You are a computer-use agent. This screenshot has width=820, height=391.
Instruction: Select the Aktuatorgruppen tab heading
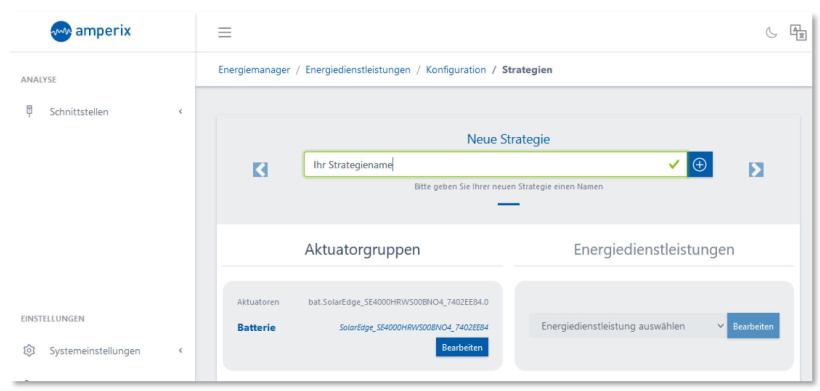(362, 249)
